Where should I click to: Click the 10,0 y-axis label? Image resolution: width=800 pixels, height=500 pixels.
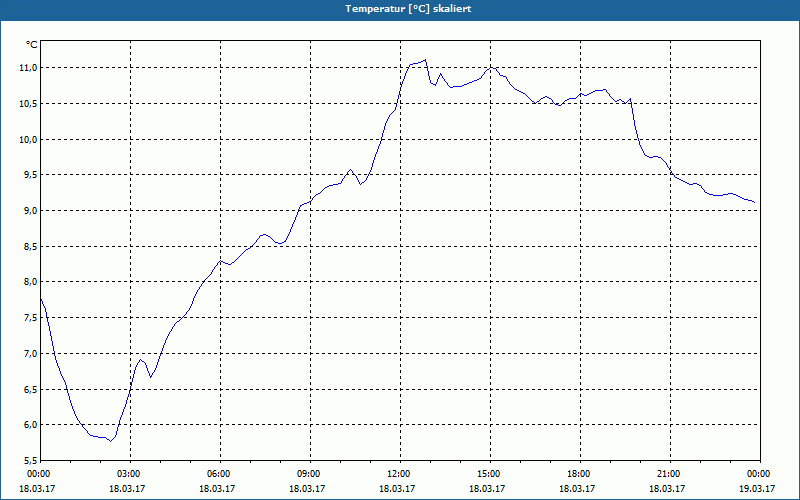(x=29, y=139)
